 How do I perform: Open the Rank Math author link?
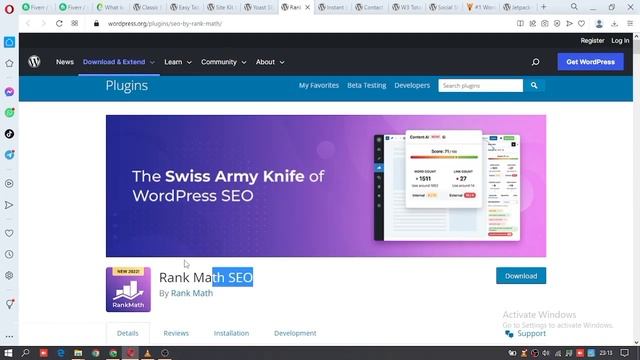[192, 293]
